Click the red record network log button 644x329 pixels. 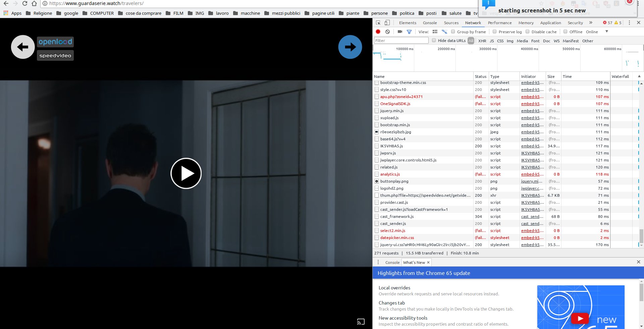tap(378, 32)
